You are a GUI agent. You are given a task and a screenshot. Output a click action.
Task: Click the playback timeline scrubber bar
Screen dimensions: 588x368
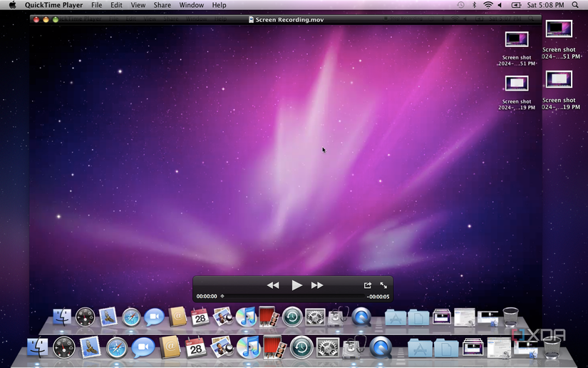coord(292,297)
